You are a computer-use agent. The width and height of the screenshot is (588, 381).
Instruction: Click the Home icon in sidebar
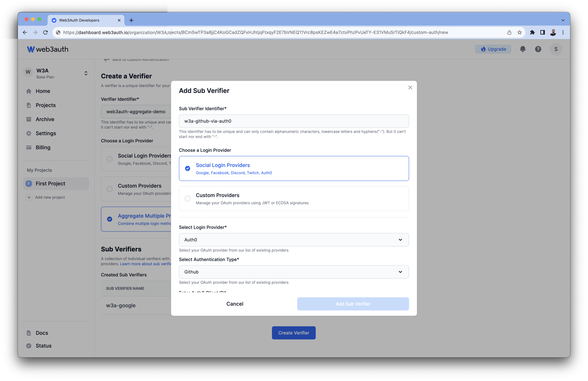(29, 91)
